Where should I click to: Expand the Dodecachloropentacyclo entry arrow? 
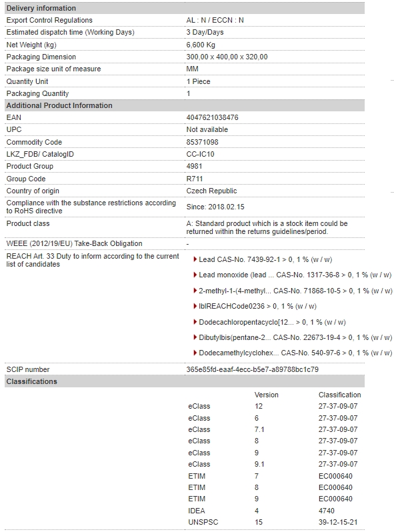[x=195, y=322]
